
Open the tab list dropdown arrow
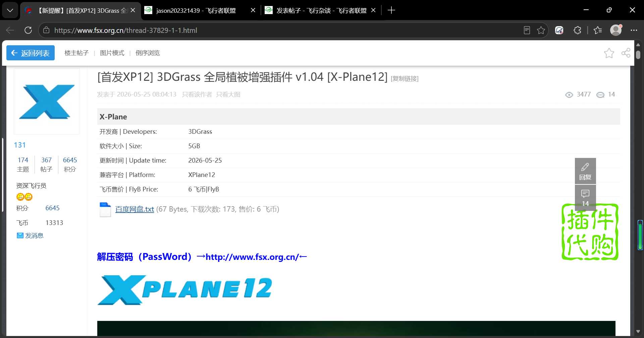10,10
